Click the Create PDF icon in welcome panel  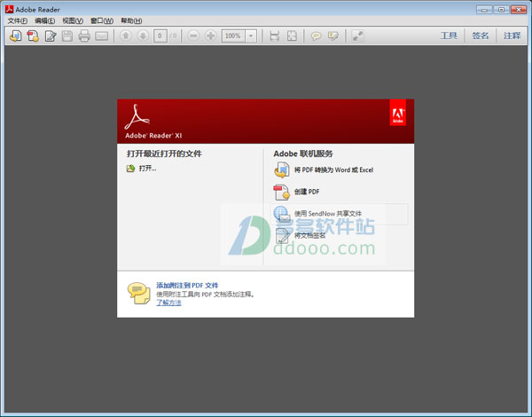tap(282, 192)
